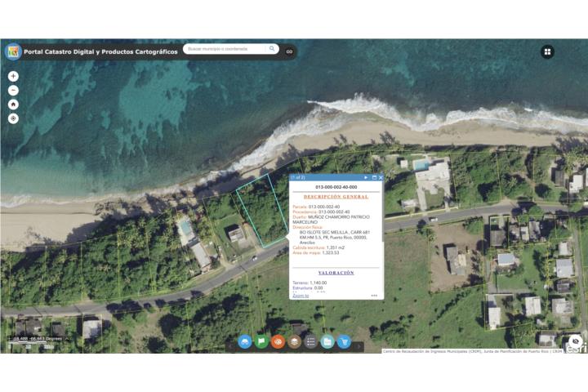Screen dimensions: 588x392
Task: Open the grid widget in top-right corner
Action: (x=547, y=51)
